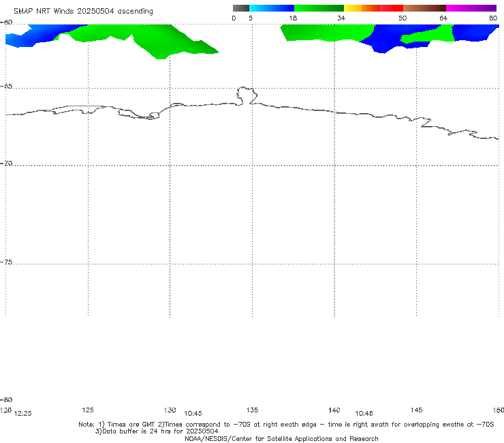Click the longitude axis label '135'

[252, 410]
